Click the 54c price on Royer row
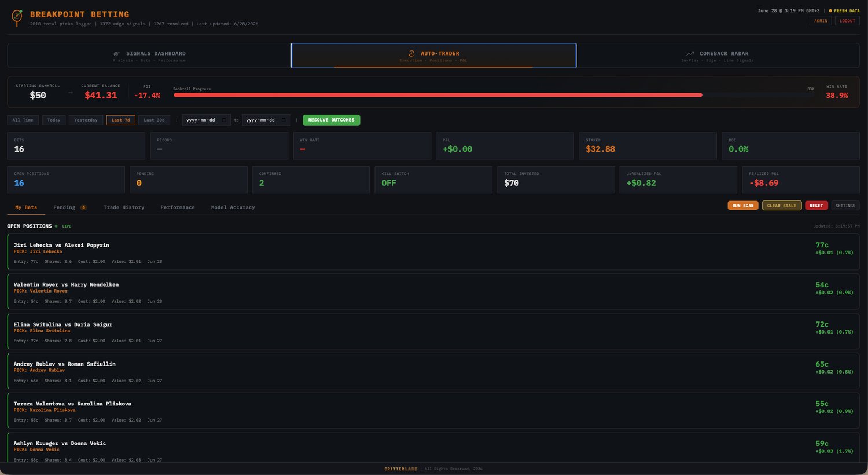The image size is (868, 475). point(822,285)
